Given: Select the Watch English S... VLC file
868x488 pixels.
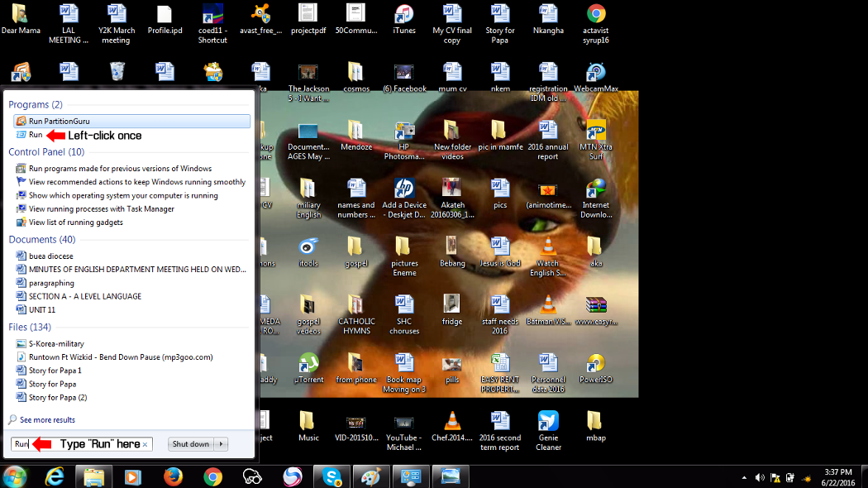Looking at the screenshot, I should (548, 256).
